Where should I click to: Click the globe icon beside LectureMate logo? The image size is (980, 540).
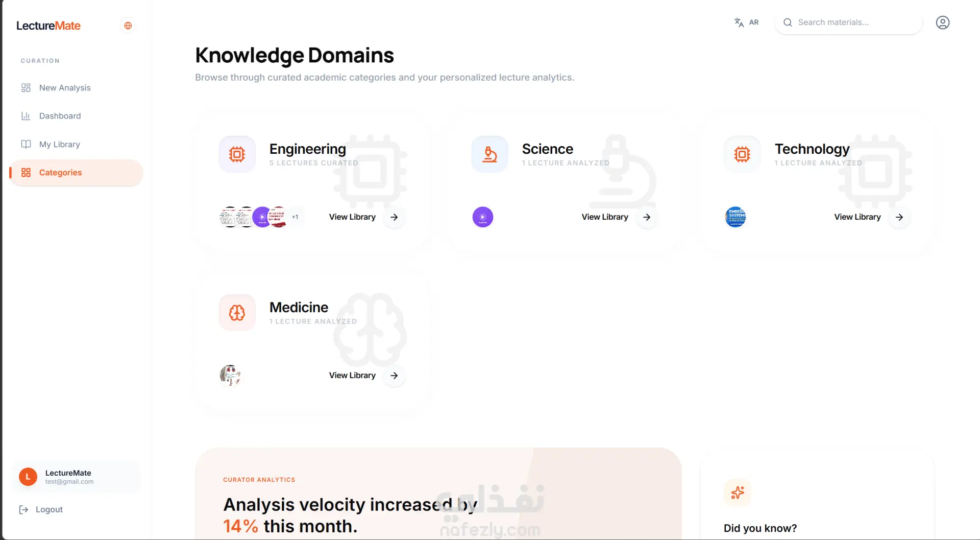tap(128, 26)
